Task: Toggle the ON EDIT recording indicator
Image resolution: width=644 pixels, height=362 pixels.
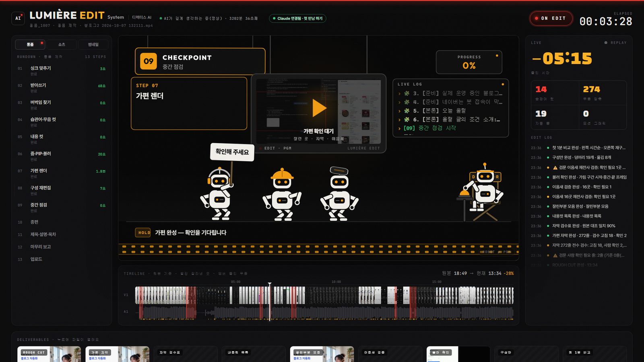Action: pos(551,19)
